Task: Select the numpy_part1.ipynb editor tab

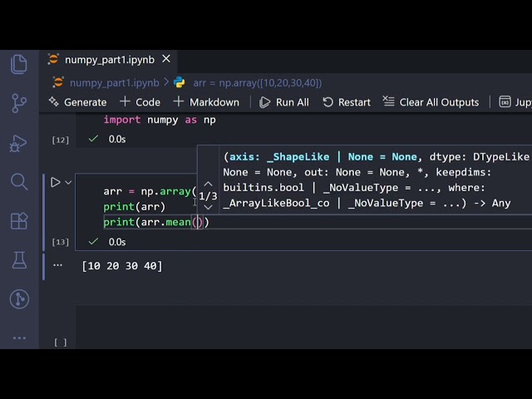Action: (x=109, y=60)
